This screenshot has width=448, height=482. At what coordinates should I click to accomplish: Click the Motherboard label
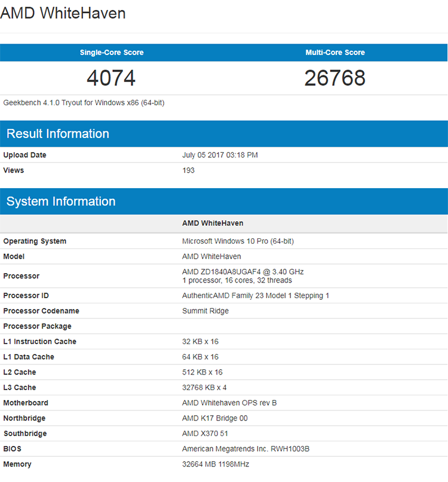pos(26,403)
